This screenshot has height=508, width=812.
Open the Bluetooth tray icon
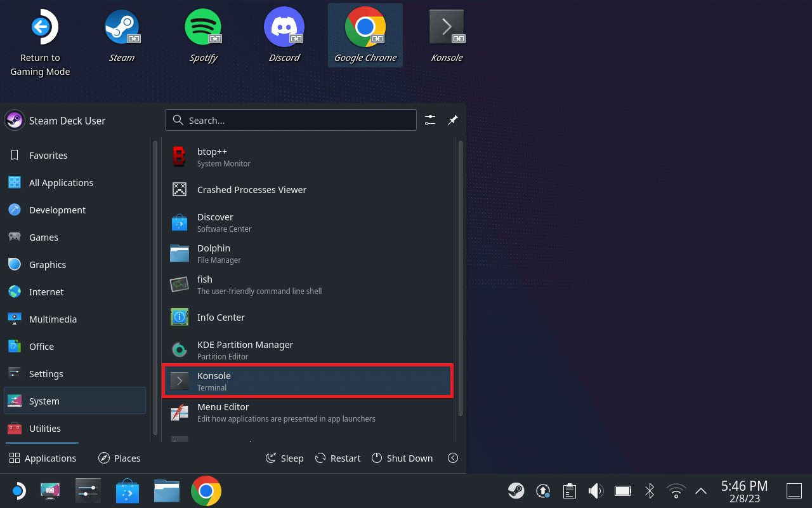(x=649, y=490)
